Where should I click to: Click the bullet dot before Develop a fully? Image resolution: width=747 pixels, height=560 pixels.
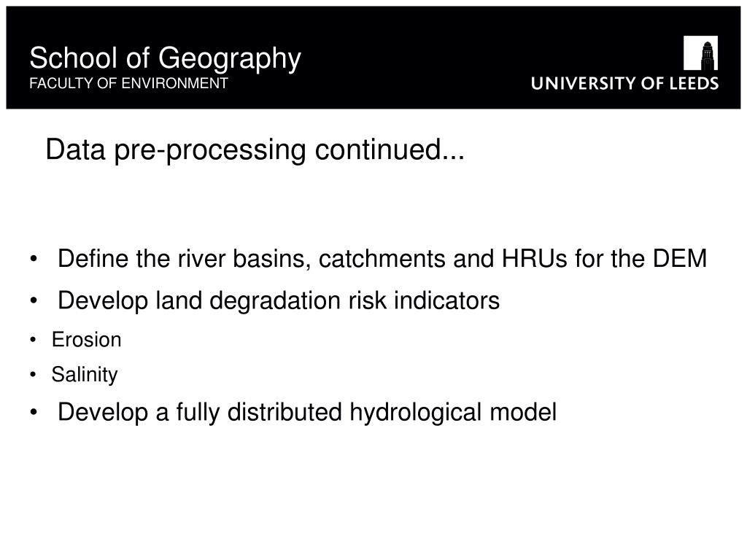point(34,413)
